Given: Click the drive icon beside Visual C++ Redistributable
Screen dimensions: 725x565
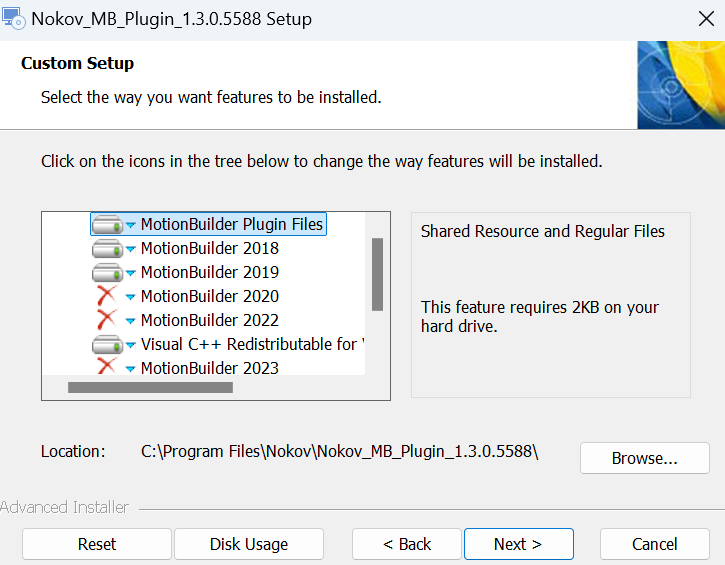Looking at the screenshot, I should coord(107,345).
